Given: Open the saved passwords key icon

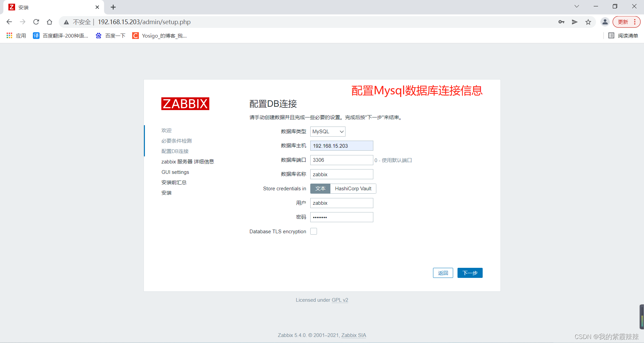Looking at the screenshot, I should pos(561,22).
